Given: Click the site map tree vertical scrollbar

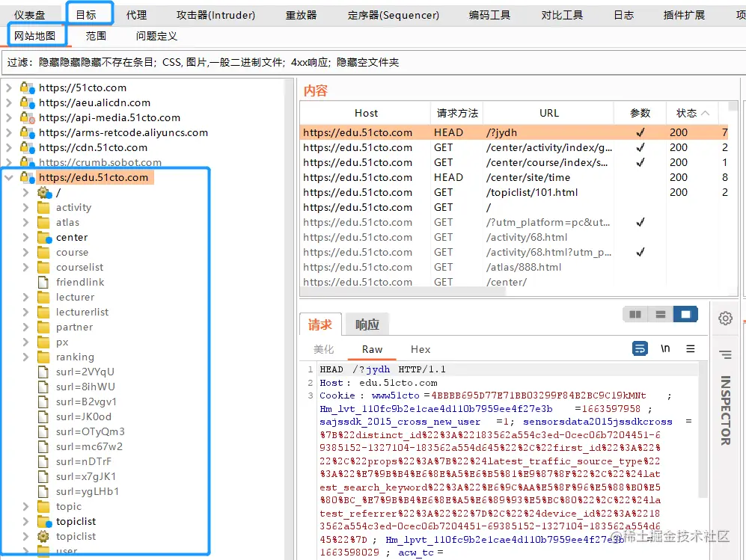Looking at the screenshot, I should 288,319.
